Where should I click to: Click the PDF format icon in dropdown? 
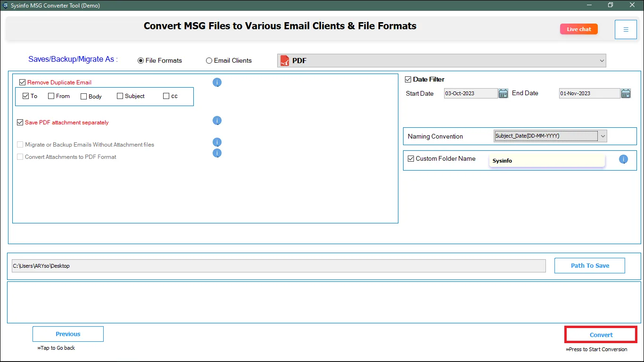point(284,60)
